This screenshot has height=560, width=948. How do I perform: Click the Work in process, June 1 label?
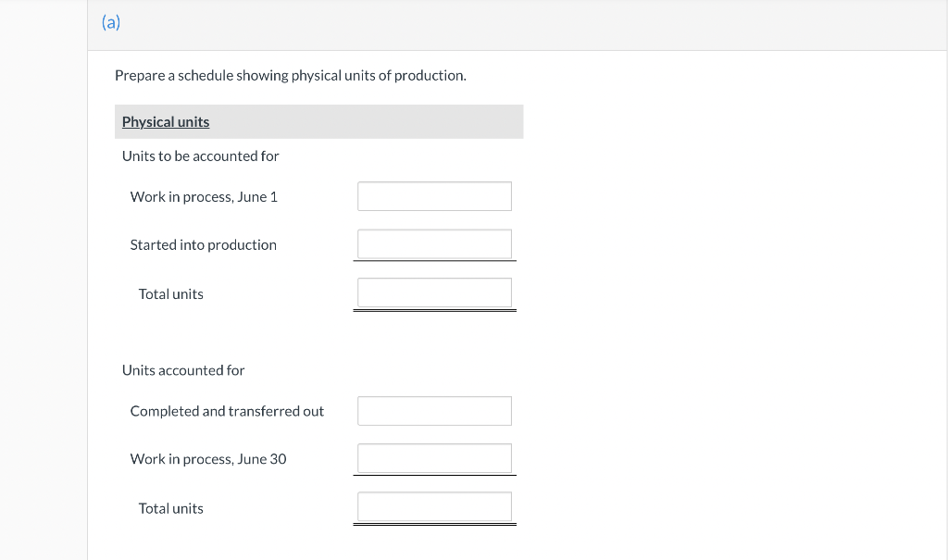pyautogui.click(x=204, y=196)
